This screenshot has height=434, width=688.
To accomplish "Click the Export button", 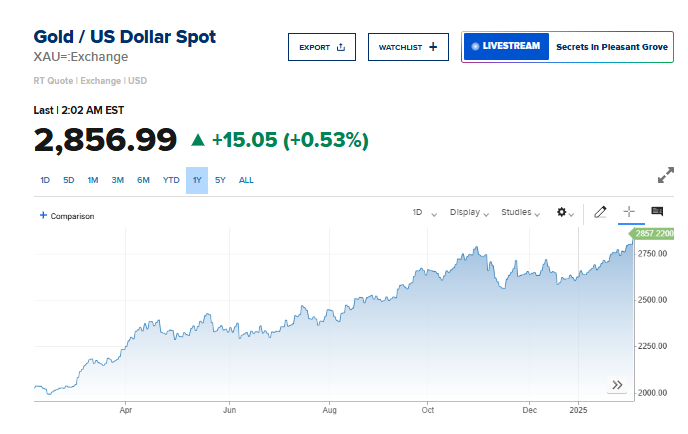I will point(322,47).
